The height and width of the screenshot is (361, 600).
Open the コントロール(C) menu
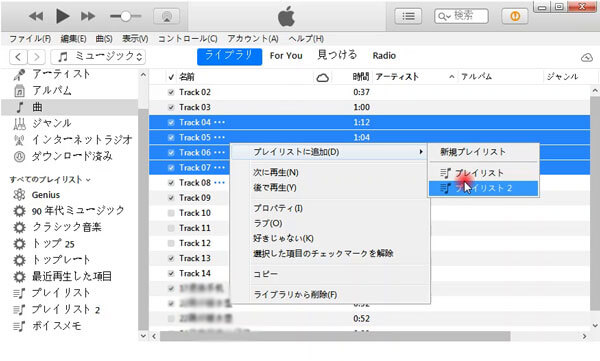pos(188,39)
